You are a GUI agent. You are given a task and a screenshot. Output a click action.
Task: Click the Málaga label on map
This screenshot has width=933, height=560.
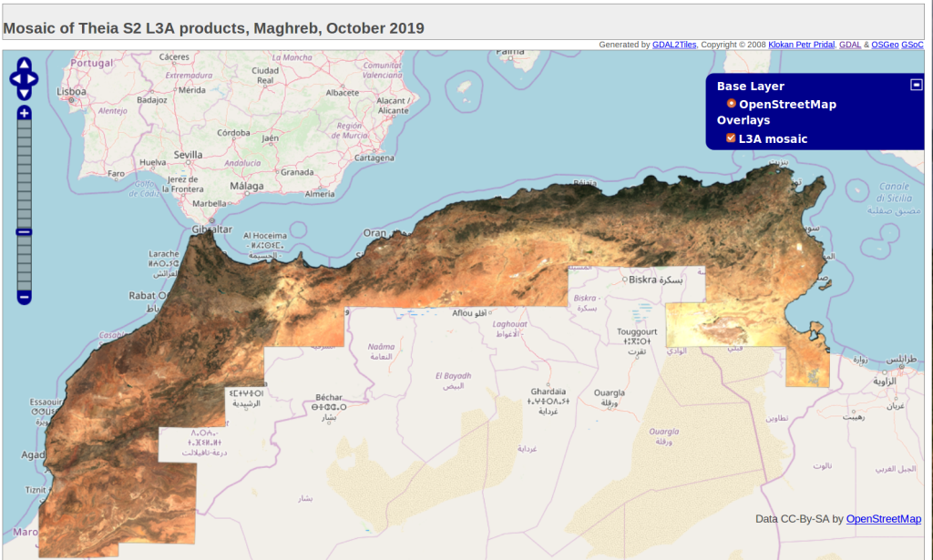tap(247, 186)
